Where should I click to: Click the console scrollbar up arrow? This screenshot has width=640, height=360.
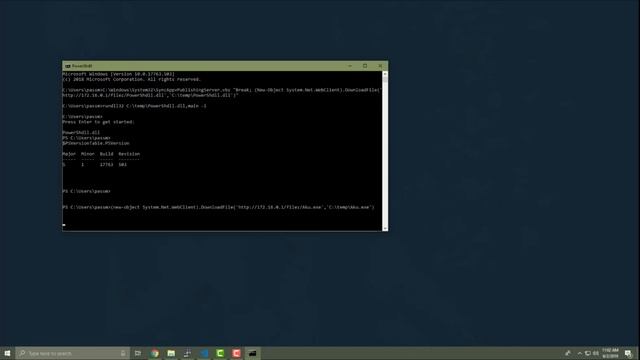tap(384, 74)
